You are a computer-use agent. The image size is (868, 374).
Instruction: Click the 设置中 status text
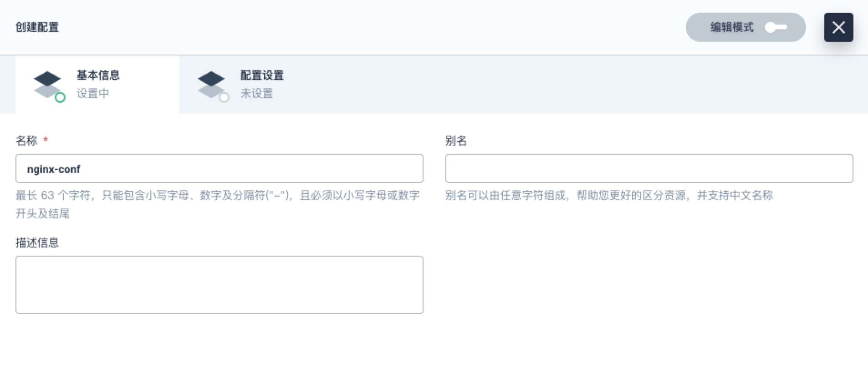coord(93,93)
